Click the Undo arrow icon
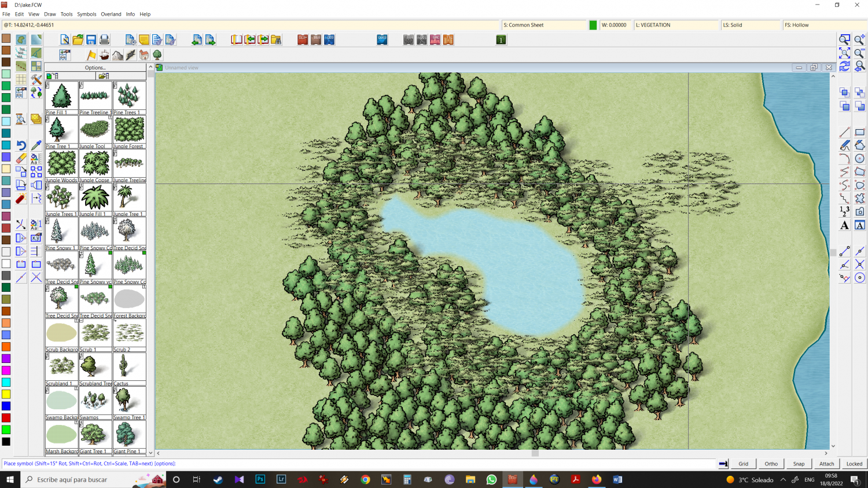The height and width of the screenshot is (488, 868). pyautogui.click(x=21, y=146)
